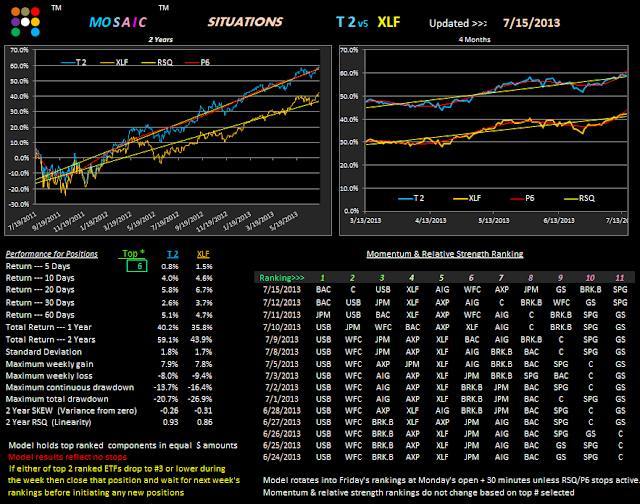Click the 43.9% two-year XLF return
The width and height of the screenshot is (640, 504).
coord(201,340)
